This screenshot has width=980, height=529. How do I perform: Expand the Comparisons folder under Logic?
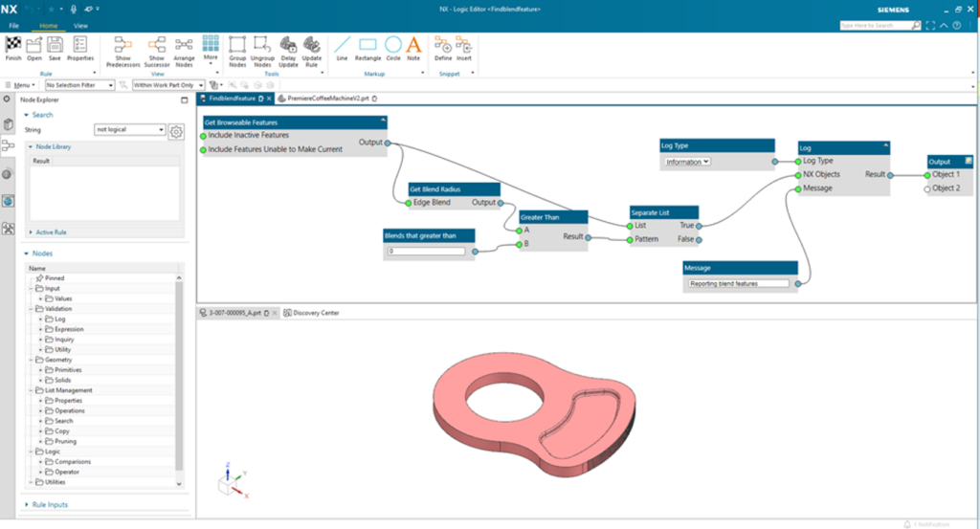(40, 461)
